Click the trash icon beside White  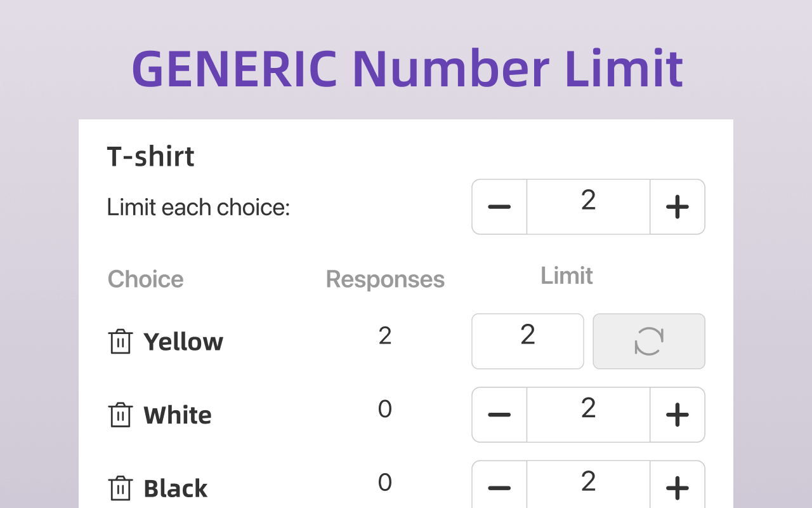[121, 415]
